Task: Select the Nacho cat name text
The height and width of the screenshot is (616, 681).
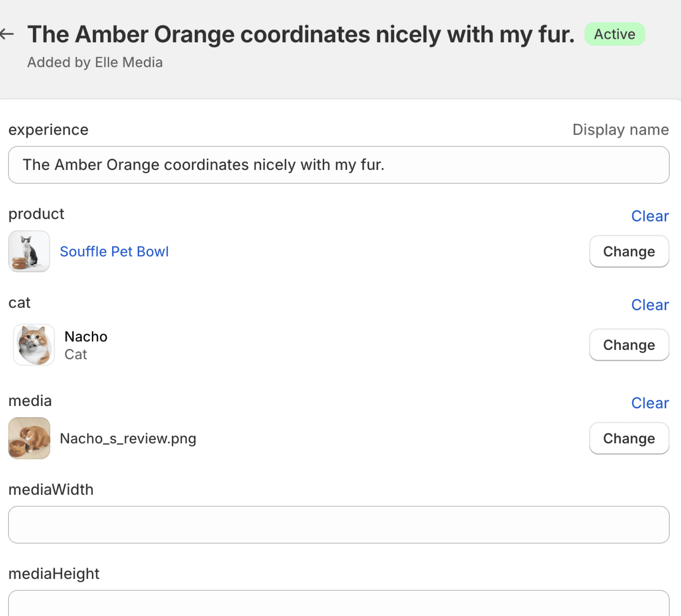Action: tap(86, 336)
